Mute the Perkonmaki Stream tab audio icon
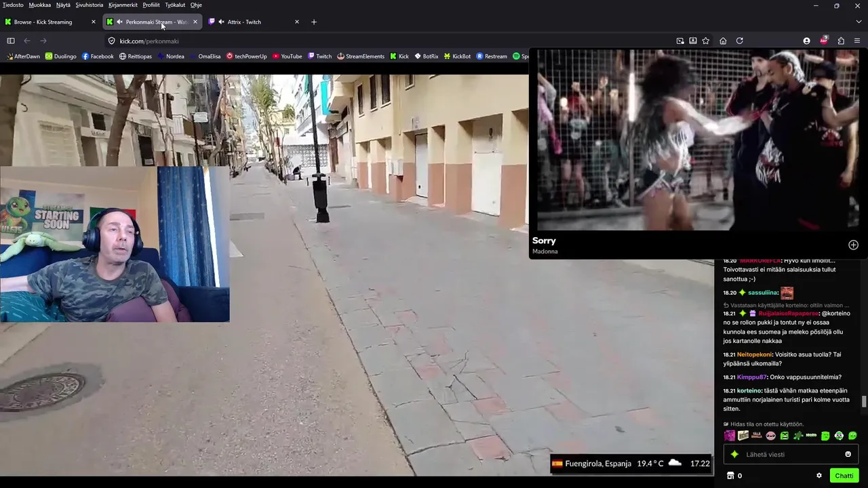The height and width of the screenshot is (488, 868). pyautogui.click(x=119, y=22)
